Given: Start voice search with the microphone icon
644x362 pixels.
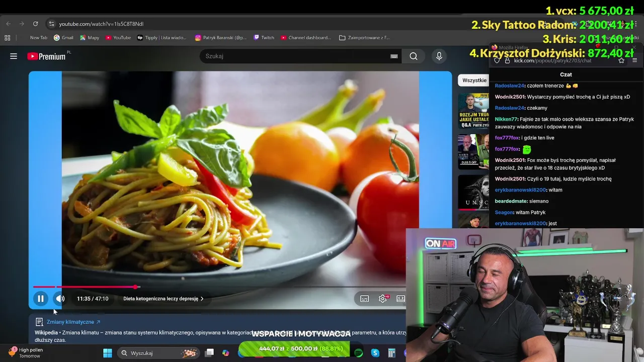Looking at the screenshot, I should 439,56.
